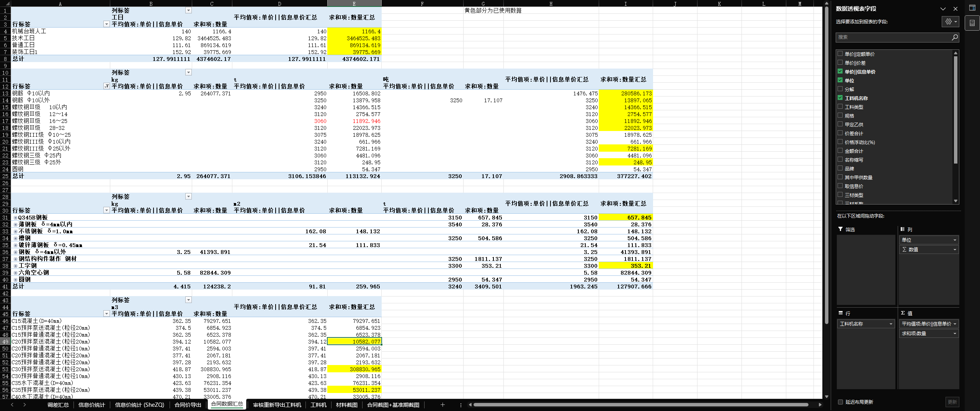Image resolution: width=980 pixels, height=411 pixels.
Task: Select the side panel window icon at top right
Action: point(972,8)
